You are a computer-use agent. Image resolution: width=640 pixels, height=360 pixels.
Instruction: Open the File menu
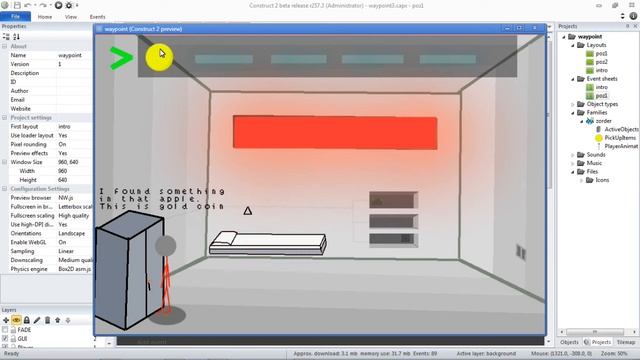coord(16,17)
